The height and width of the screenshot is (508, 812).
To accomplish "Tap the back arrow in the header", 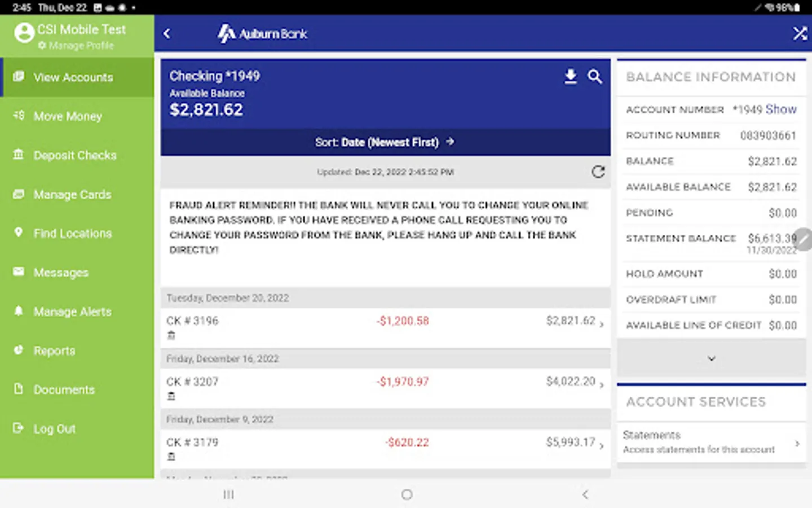I will [167, 34].
